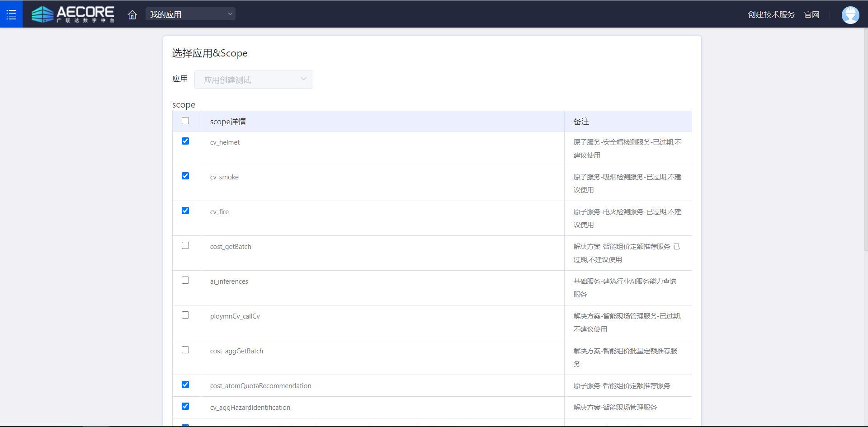Click the chevron arrow in 应用 select box
Screen dimensions: 868x427
[304, 79]
